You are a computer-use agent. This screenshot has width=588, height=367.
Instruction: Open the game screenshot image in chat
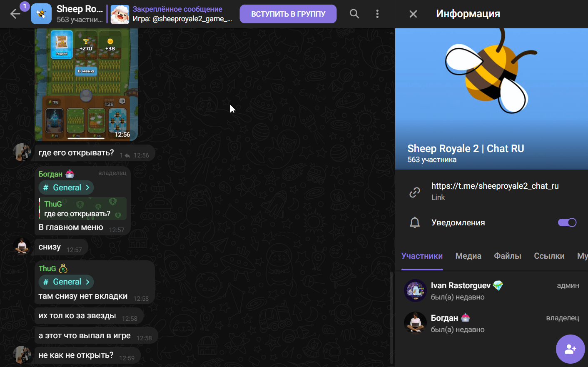(x=86, y=85)
